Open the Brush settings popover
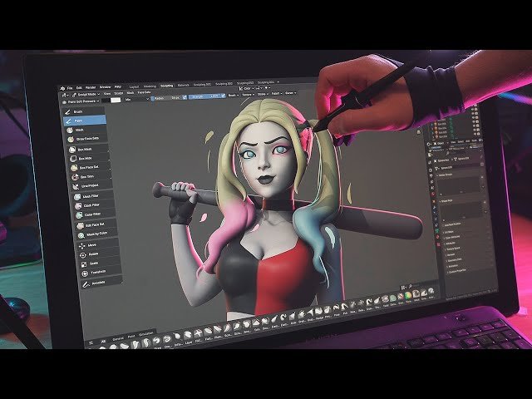This screenshot has height=399, width=532. (x=233, y=95)
